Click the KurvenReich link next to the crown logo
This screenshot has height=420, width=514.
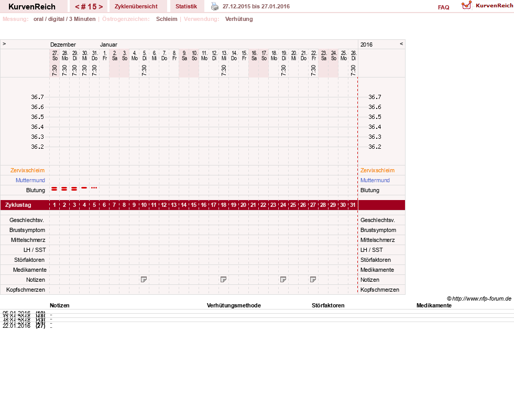494,6
